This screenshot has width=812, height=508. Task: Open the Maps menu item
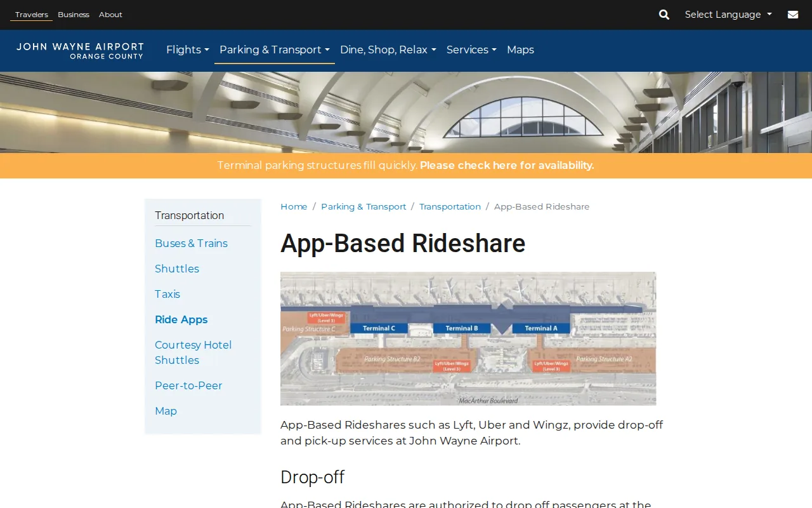(520, 50)
